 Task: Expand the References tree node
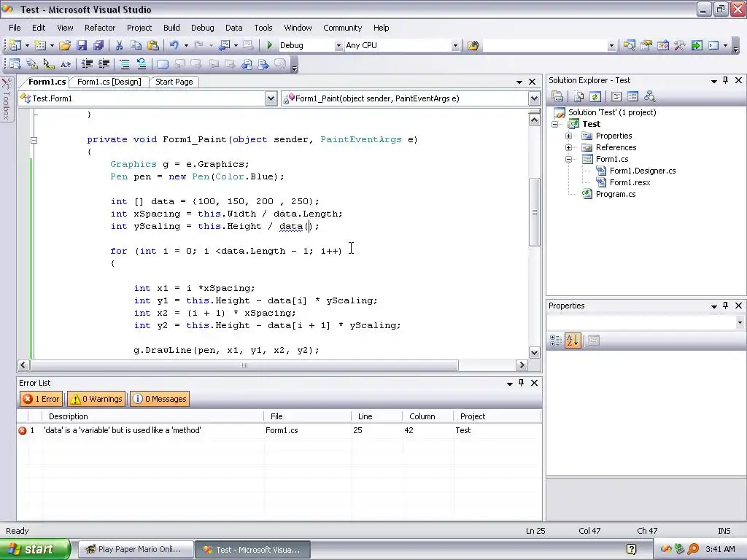568,147
